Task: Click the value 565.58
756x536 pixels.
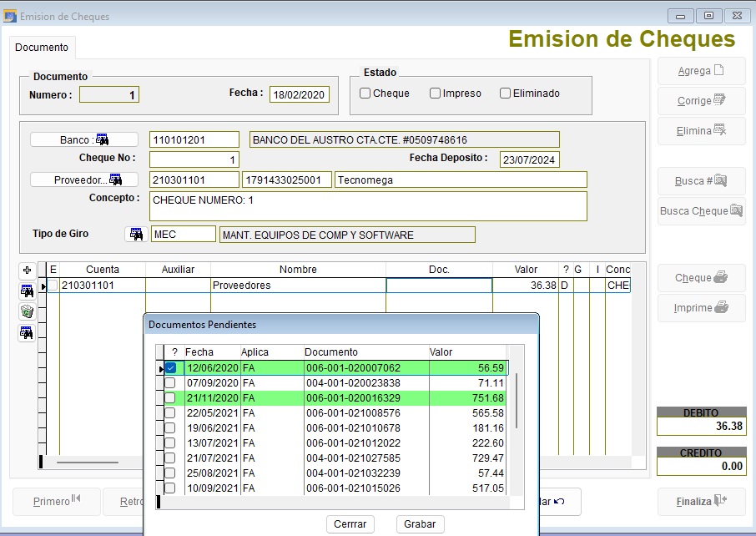Action: tap(488, 413)
